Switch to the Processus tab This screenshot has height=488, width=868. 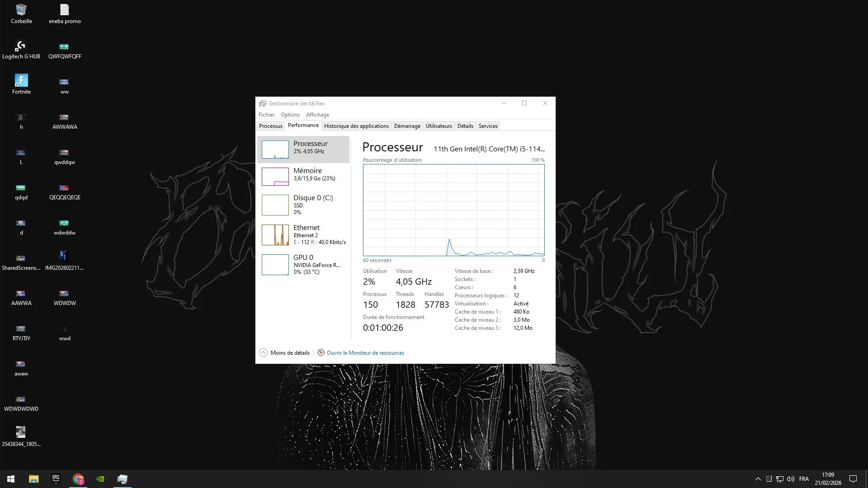tap(270, 126)
